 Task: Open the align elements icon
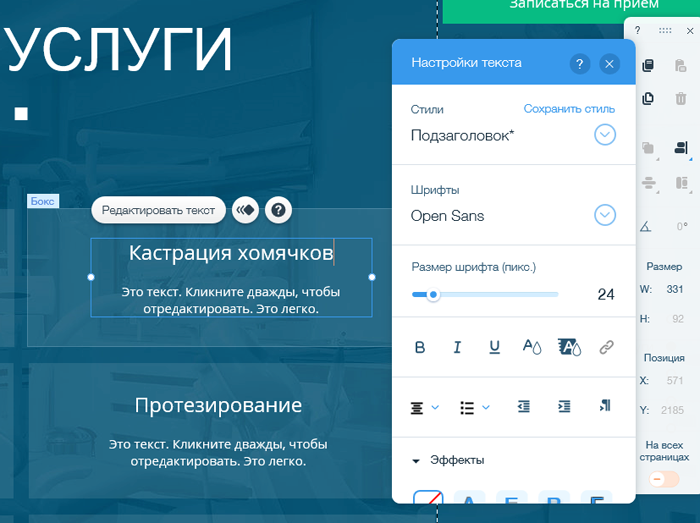click(681, 148)
